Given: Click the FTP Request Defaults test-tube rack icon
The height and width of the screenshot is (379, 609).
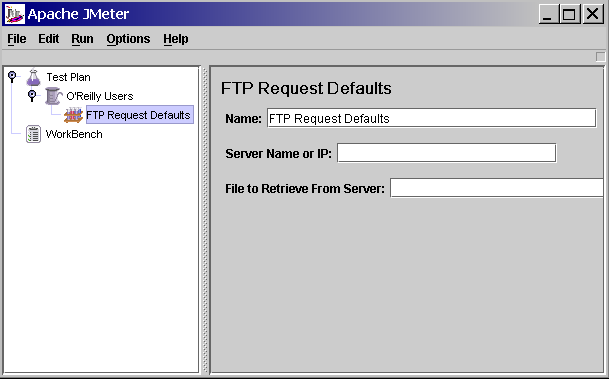Looking at the screenshot, I should point(73,115).
